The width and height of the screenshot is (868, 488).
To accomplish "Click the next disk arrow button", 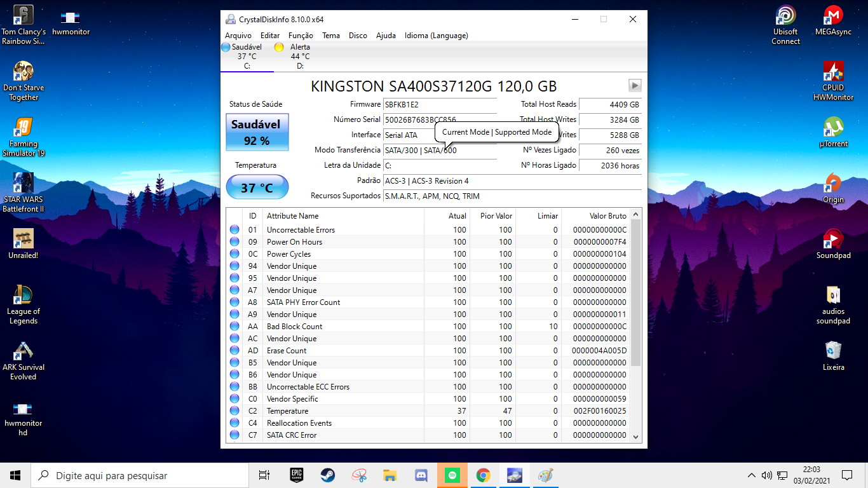I will coord(635,86).
